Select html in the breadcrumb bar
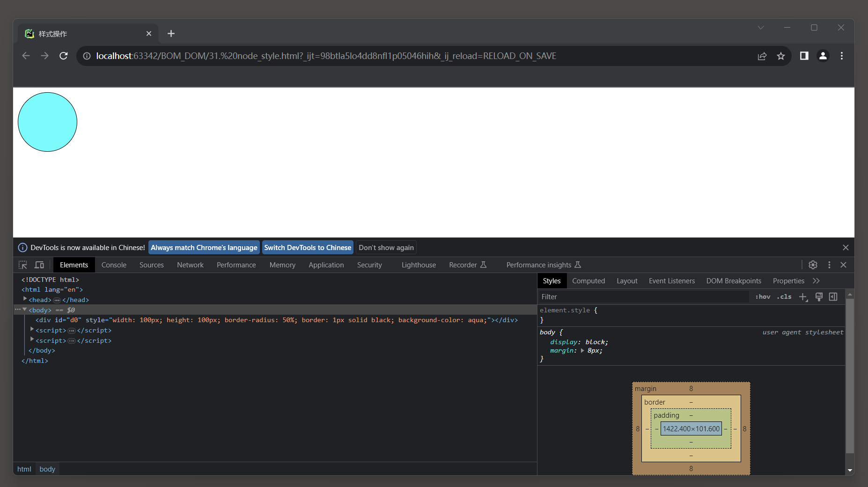This screenshot has width=868, height=487. pyautogui.click(x=24, y=469)
